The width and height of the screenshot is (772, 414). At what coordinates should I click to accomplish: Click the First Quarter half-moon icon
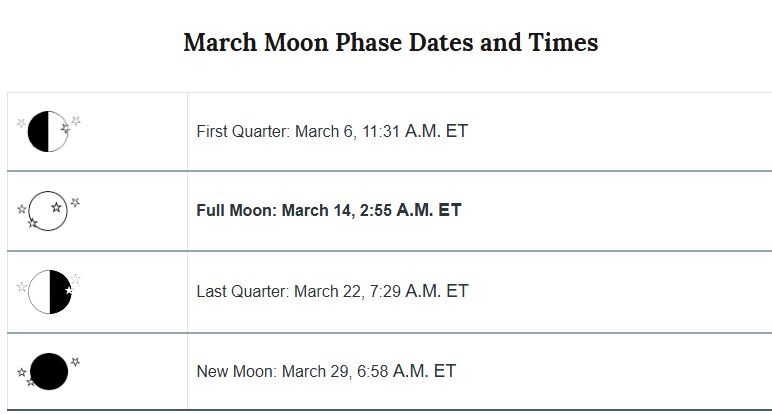pos(48,131)
